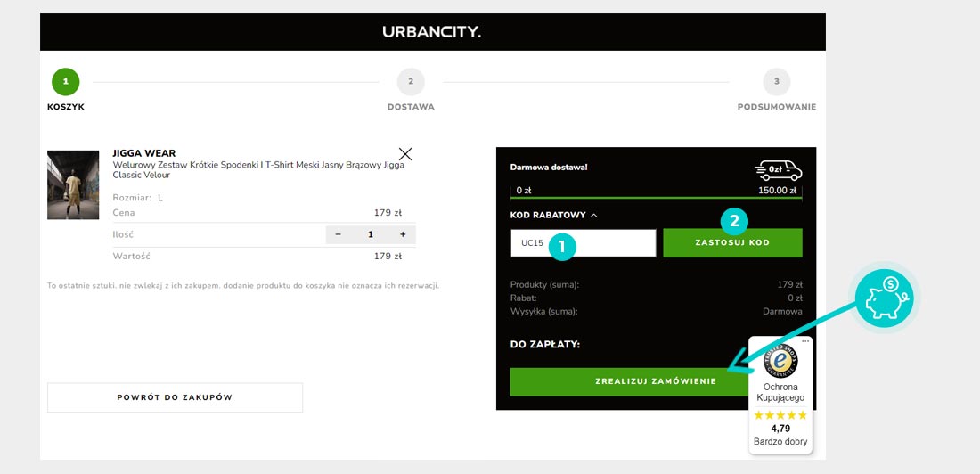Decrease quantity with the minus button
Image resolution: width=980 pixels, height=474 pixels.
click(338, 234)
